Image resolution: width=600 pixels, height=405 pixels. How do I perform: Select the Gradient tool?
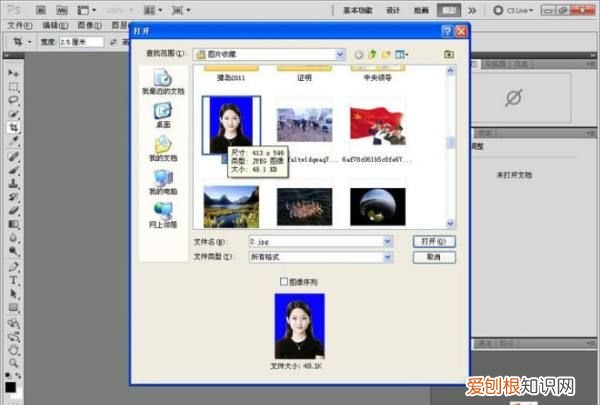[x=13, y=224]
